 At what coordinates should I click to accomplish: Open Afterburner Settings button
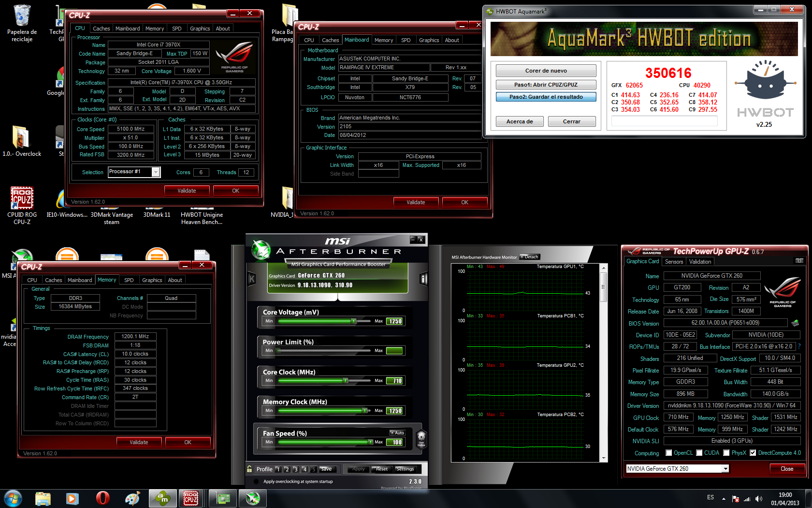pos(405,469)
